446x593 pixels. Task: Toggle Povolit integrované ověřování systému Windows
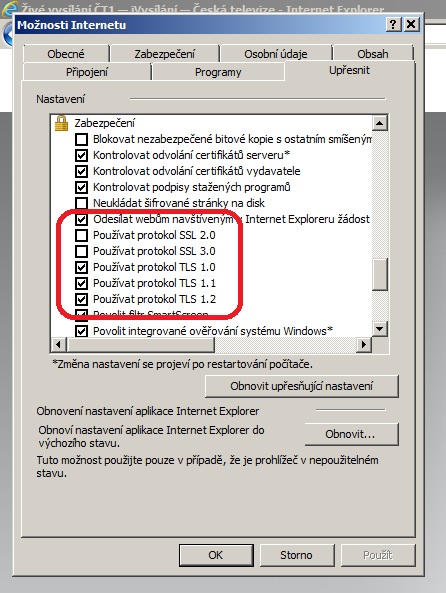(81, 331)
